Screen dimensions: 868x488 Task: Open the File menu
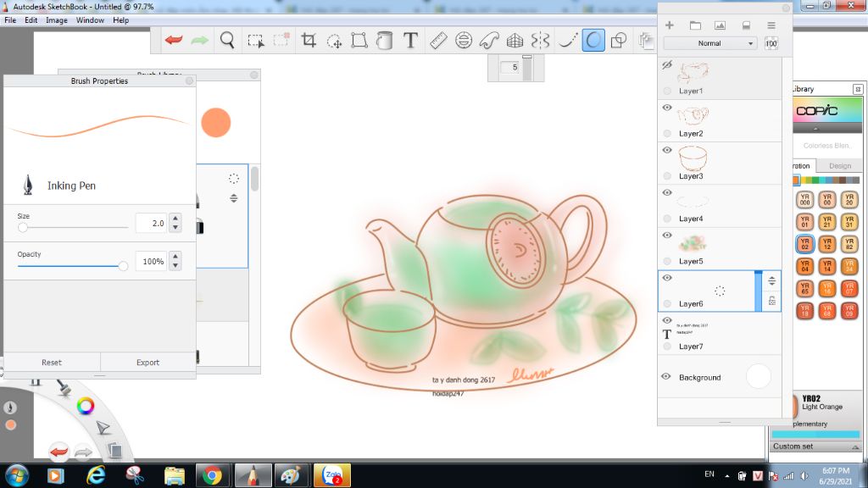10,20
